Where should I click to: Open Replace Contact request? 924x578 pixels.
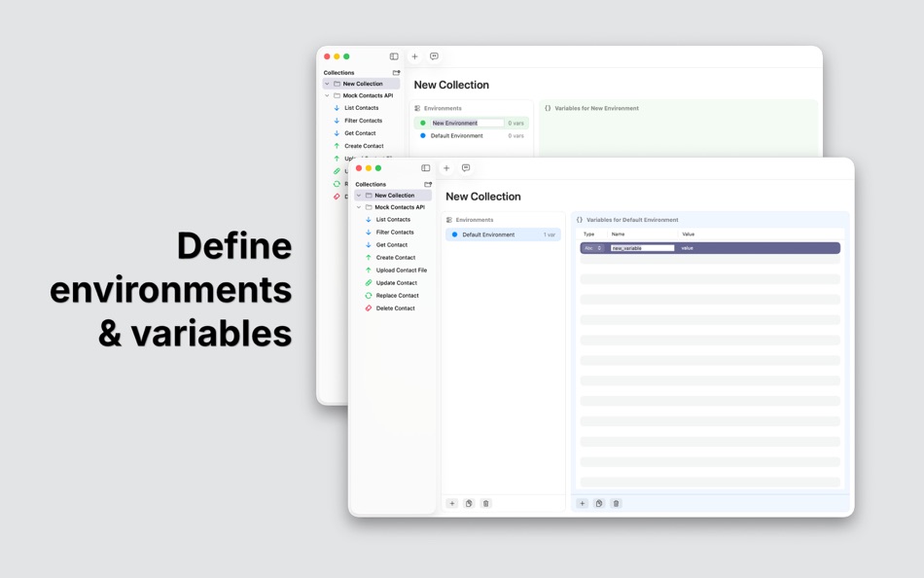pyautogui.click(x=397, y=296)
